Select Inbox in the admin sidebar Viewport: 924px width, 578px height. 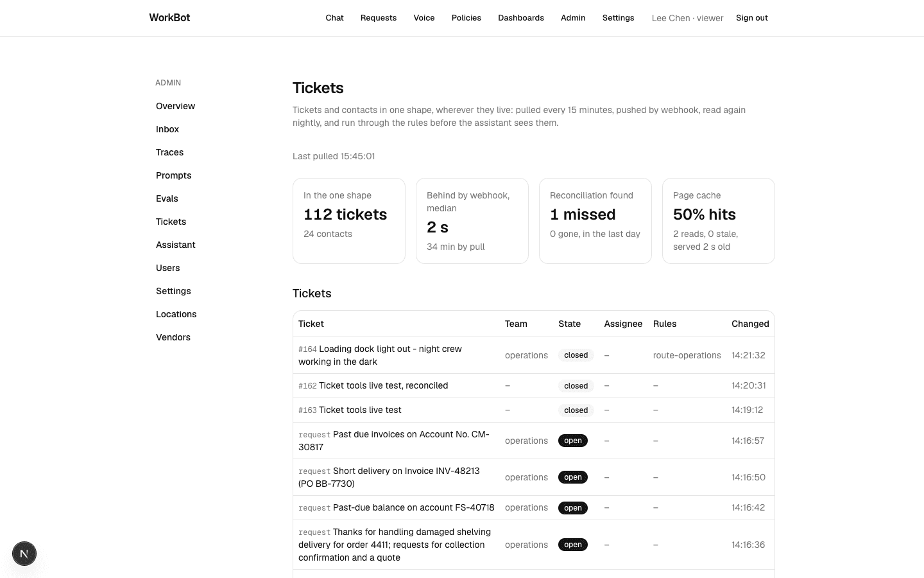167,129
